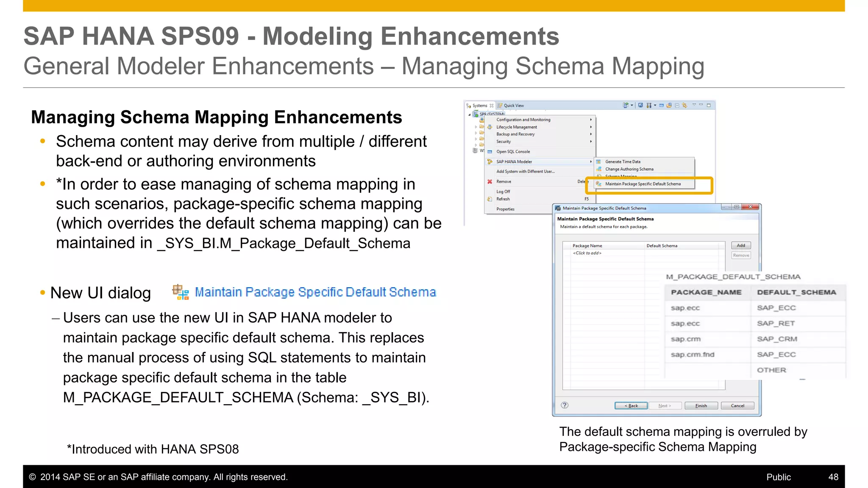This screenshot has width=868, height=488.
Task: Open the dropdown arrow beside the Administration tools icon
Action: tap(655, 105)
